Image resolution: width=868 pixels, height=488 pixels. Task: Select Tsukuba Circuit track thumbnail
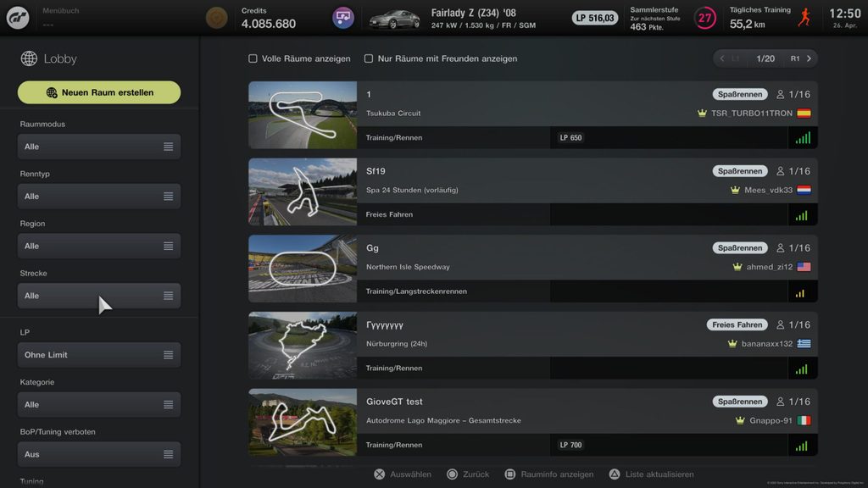coord(303,115)
